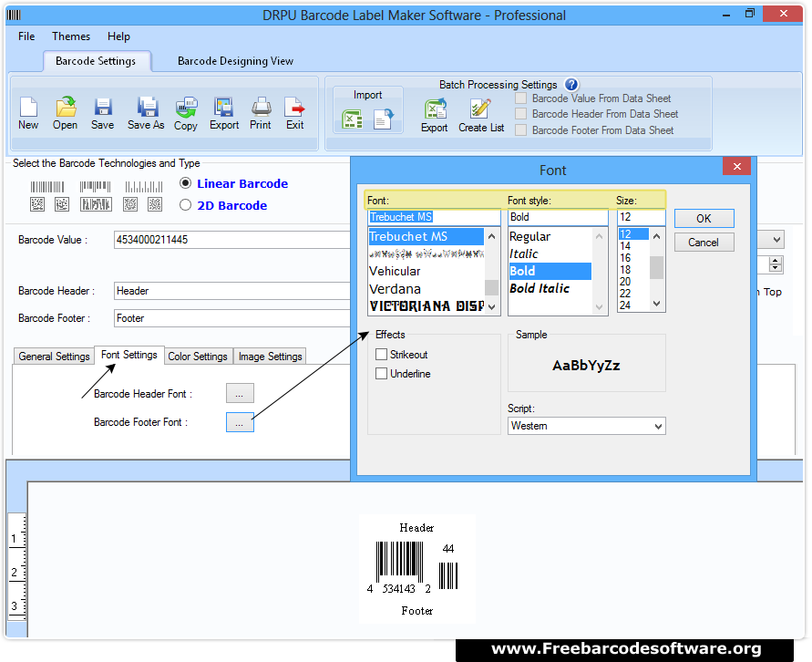Click the font list scroll-up arrow
812x662 pixels.
point(491,236)
